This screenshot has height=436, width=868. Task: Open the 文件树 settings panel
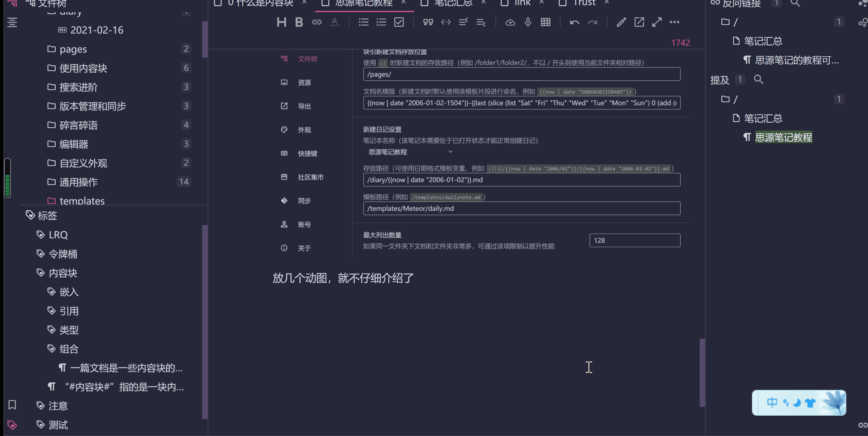tap(308, 59)
